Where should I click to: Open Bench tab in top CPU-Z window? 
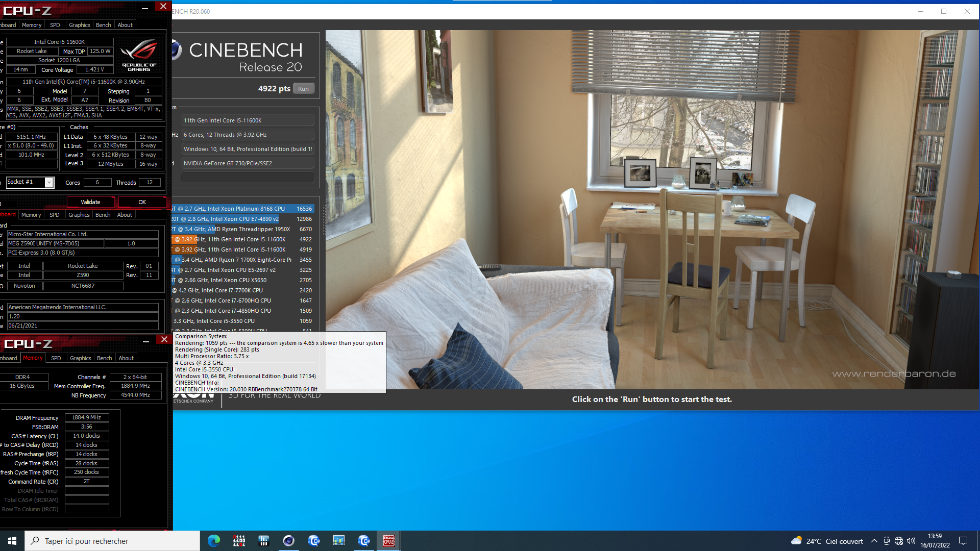pos(104,25)
